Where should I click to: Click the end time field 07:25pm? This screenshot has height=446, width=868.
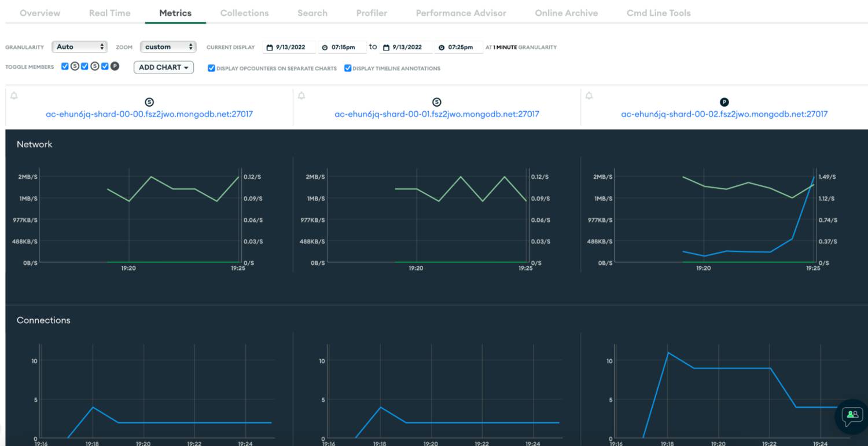[459, 47]
